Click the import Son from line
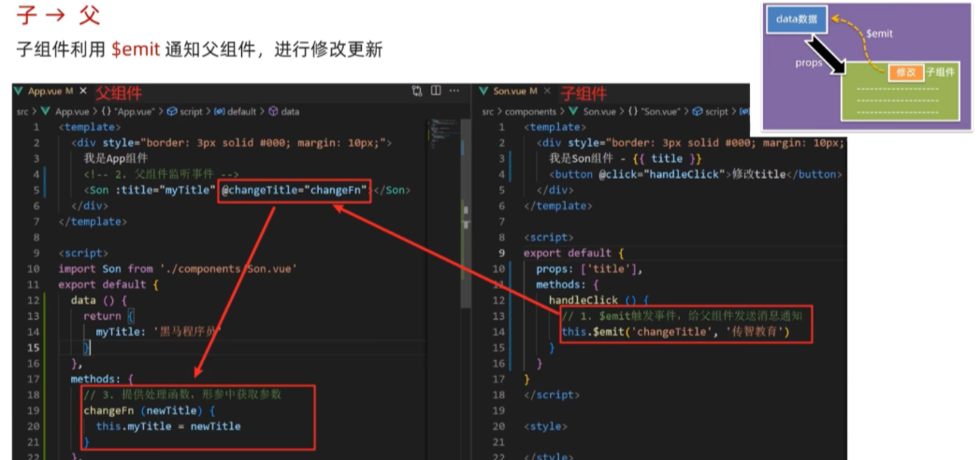 point(178,268)
